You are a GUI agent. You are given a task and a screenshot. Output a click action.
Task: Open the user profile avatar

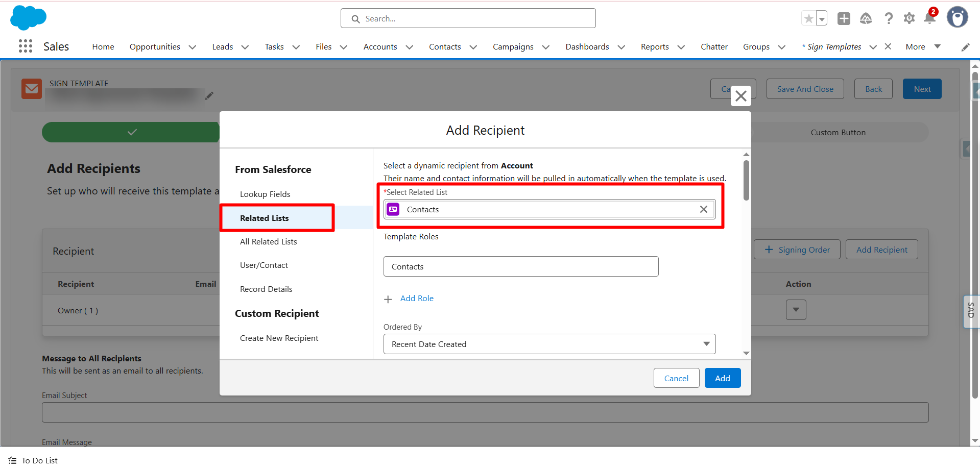(x=957, y=17)
